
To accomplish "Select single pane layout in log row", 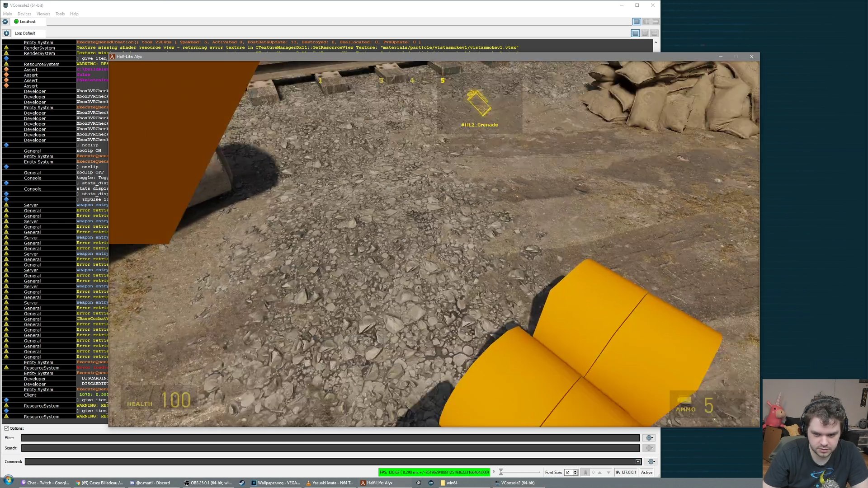I will click(x=635, y=33).
